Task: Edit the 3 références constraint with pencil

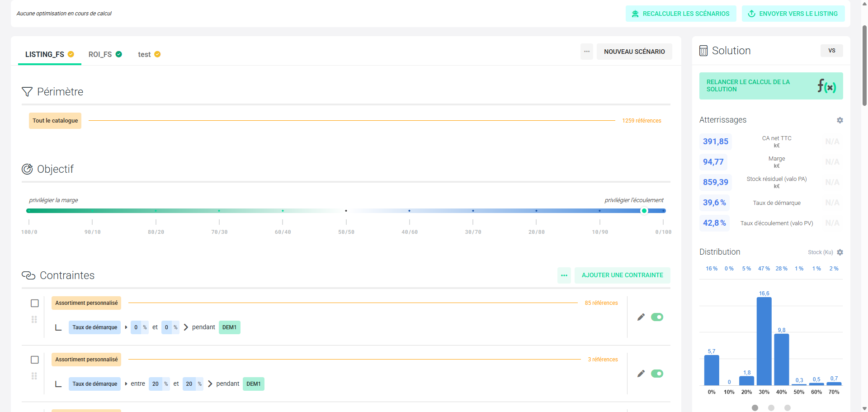Action: click(641, 374)
